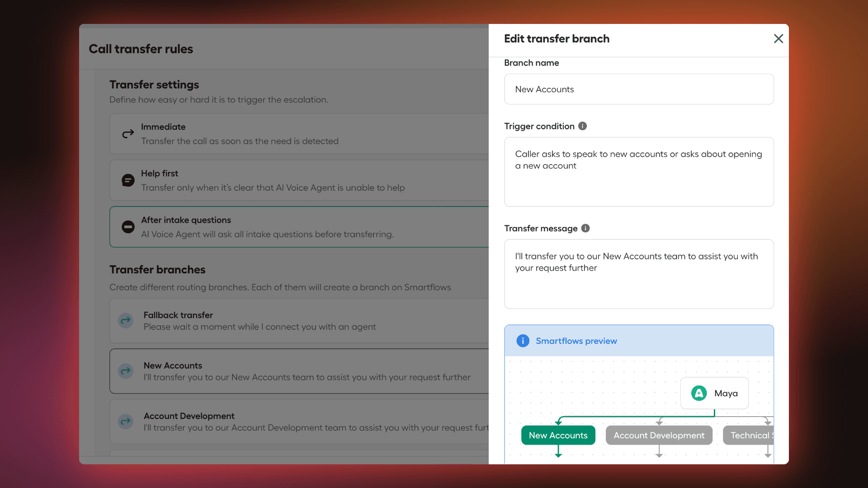
Task: Click the Account Development branch arrow icon
Action: click(x=126, y=422)
